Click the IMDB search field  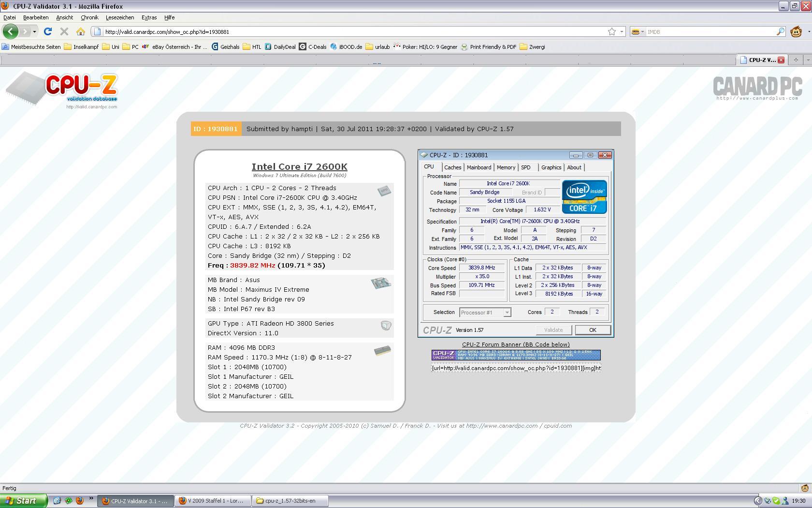click(710, 32)
